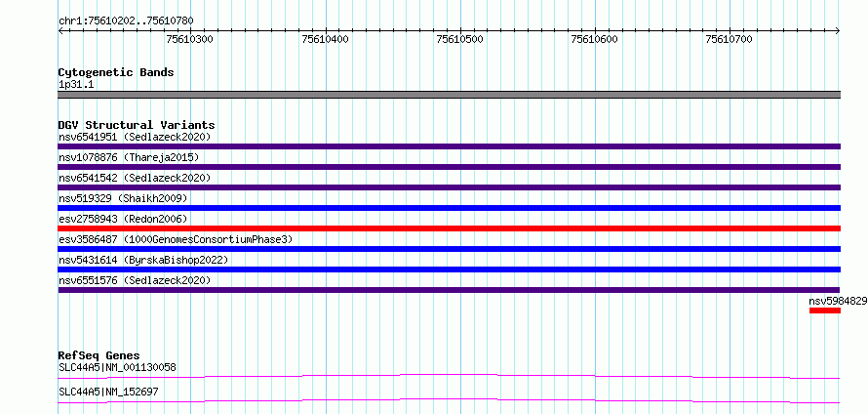The image size is (868, 414).
Task: Click the esv3586487 (1000GenomesConsortiumPhase3) label
Action: (x=176, y=239)
